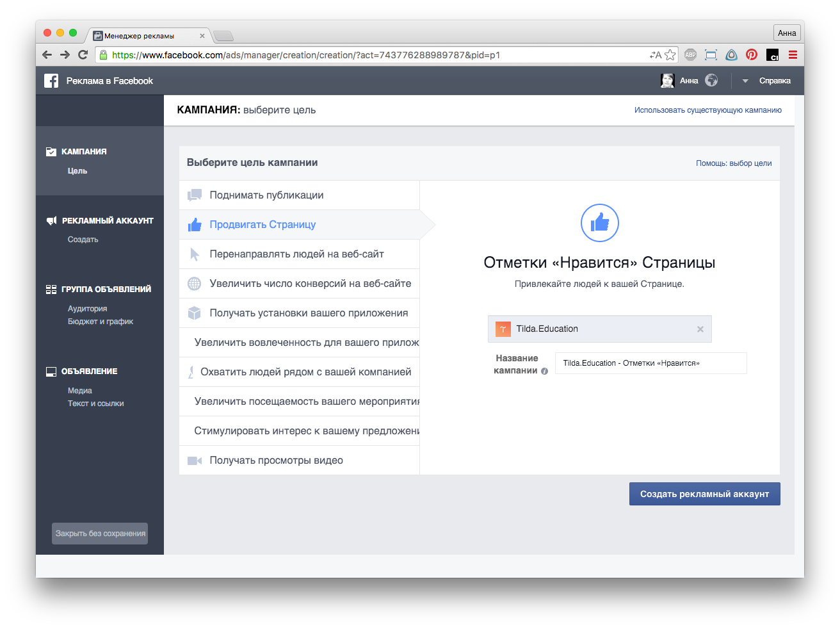840x629 pixels.
Task: Open the globe notifications icon
Action: (711, 81)
